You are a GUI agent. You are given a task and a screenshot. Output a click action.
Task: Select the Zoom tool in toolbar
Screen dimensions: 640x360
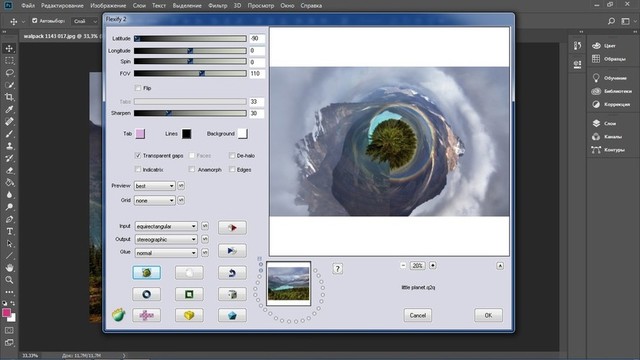coord(9,280)
